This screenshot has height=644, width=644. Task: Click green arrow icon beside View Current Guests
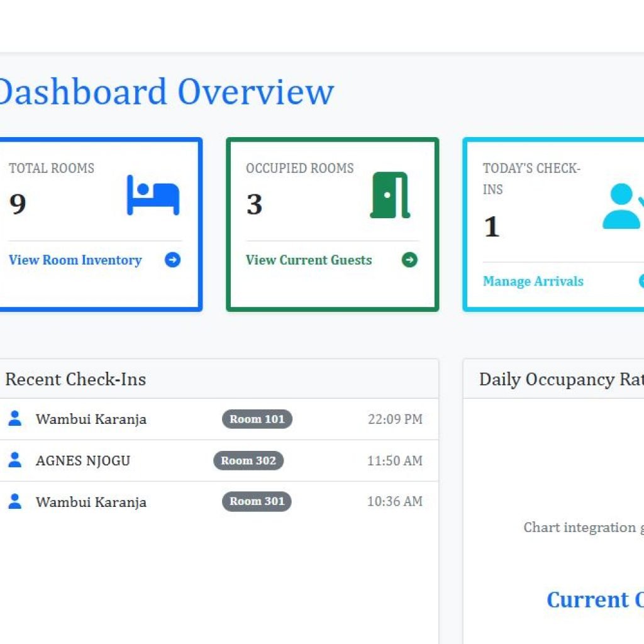409,260
